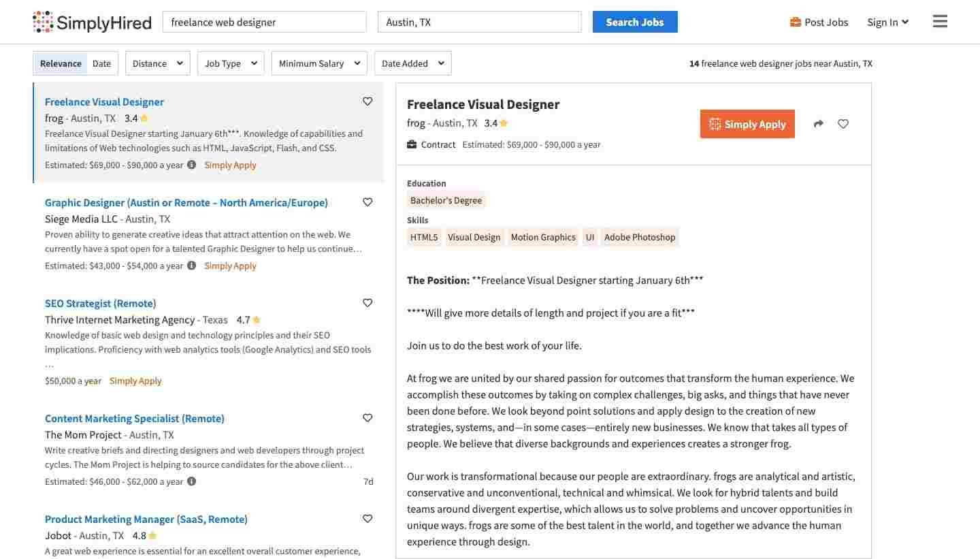Focus the job title search field
The height and width of the screenshot is (559, 980).
coord(265,22)
